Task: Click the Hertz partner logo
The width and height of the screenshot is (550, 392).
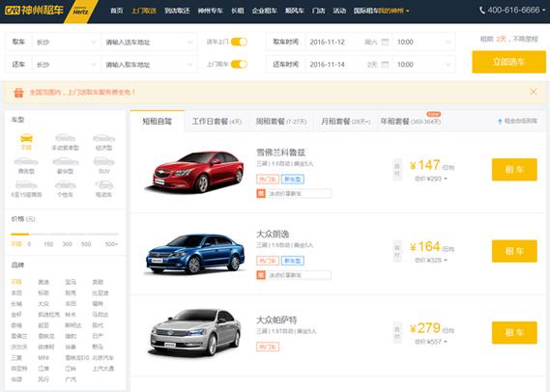Action: [x=80, y=11]
